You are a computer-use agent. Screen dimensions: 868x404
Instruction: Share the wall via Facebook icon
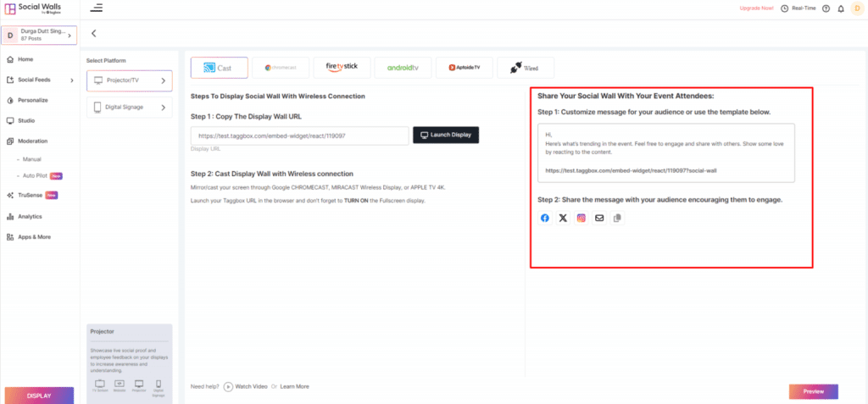tap(544, 219)
